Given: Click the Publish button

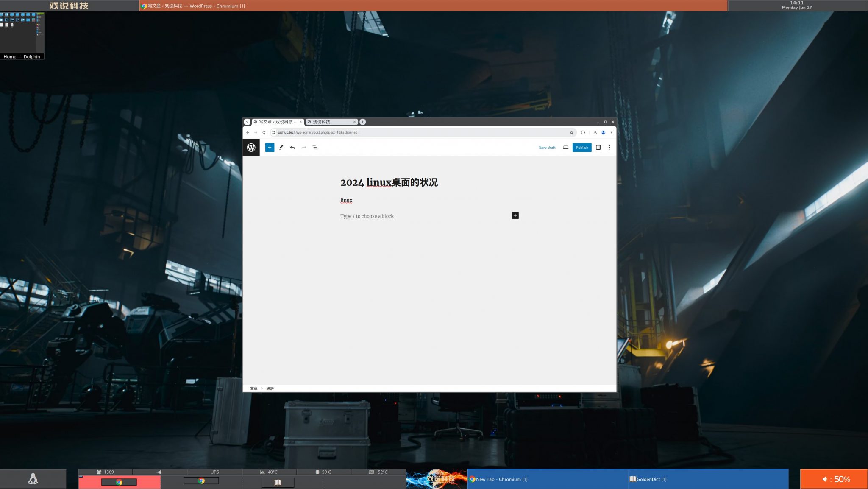Looking at the screenshot, I should coord(582,148).
